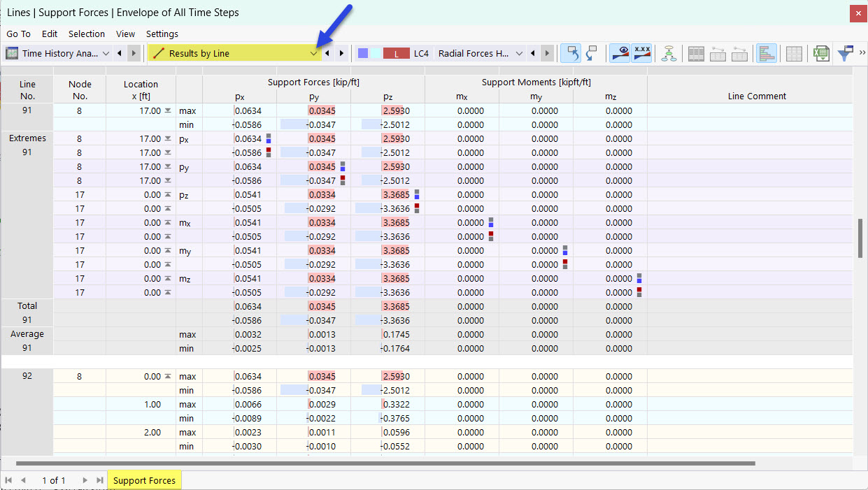Toggle the highlighted Results by Line mode

coord(231,53)
